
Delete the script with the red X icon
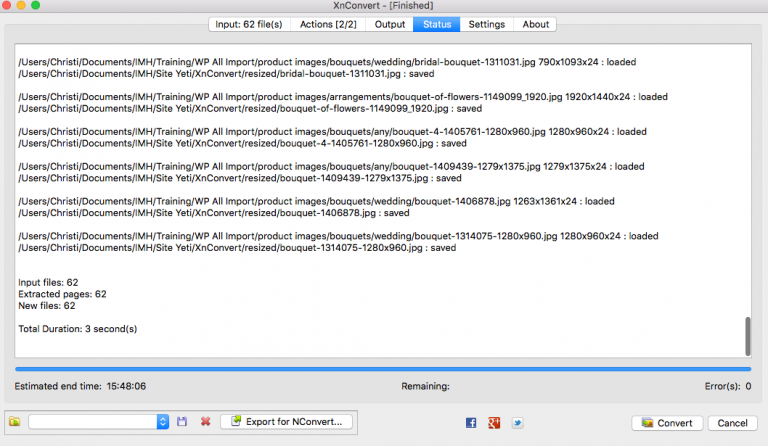[205, 422]
